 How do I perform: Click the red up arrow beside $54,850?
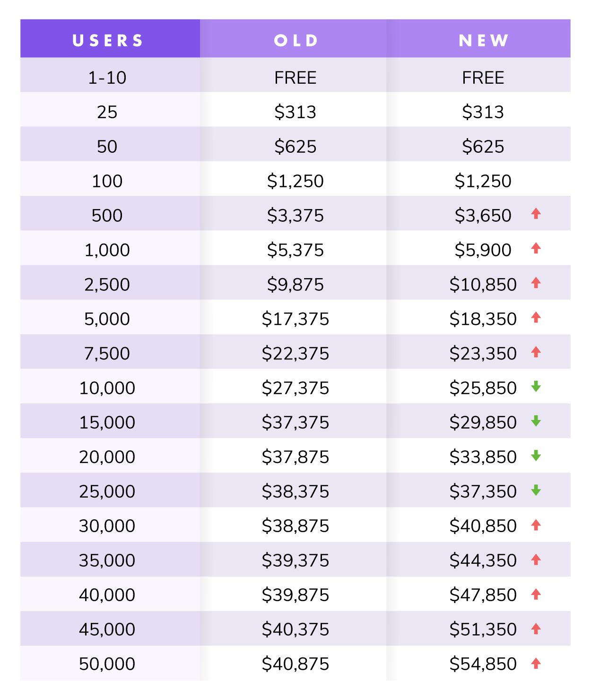pyautogui.click(x=536, y=663)
